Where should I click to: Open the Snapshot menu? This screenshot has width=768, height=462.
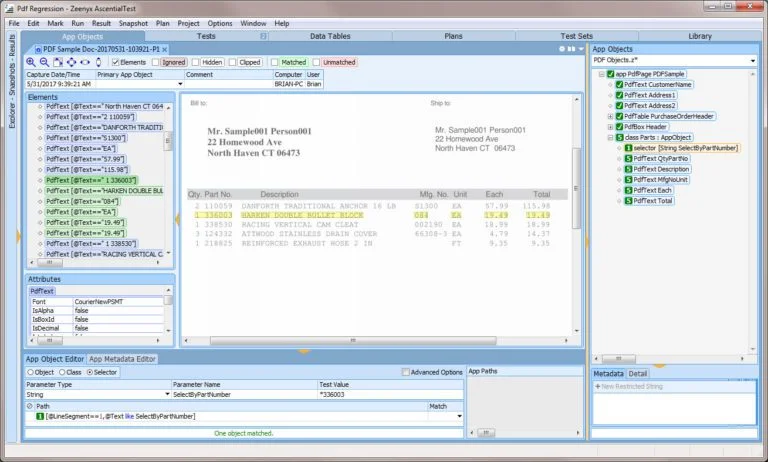(x=133, y=24)
